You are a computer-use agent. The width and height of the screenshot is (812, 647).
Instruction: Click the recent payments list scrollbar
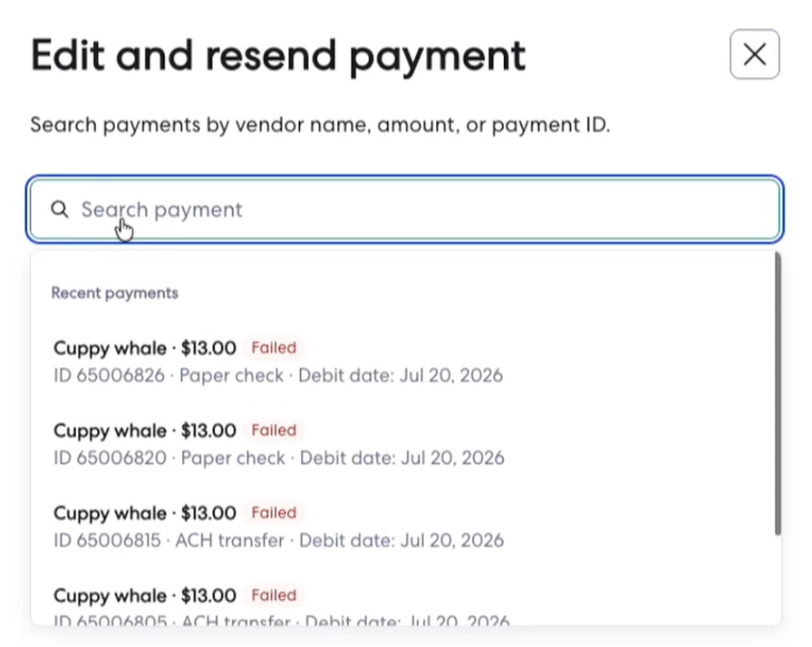(778, 393)
